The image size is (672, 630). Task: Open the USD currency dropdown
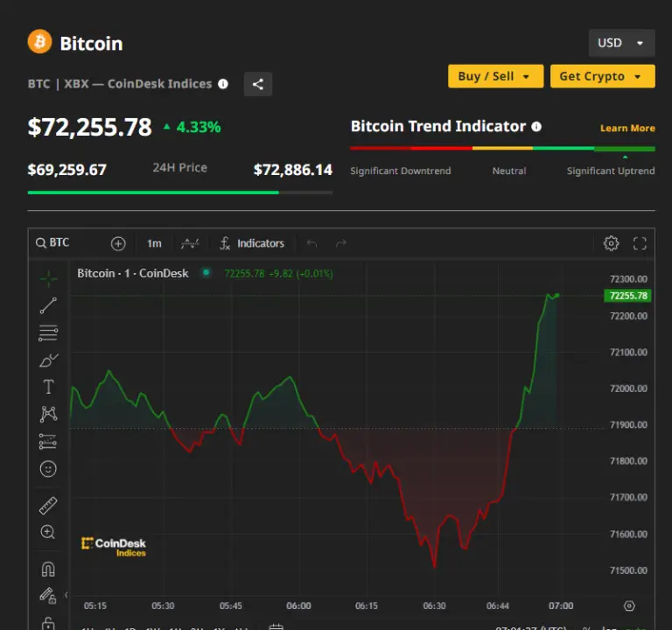point(621,43)
